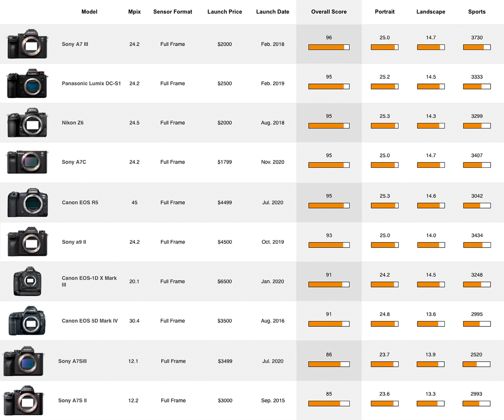This screenshot has height=420, width=504.
Task: Open the Sony a9 II model link
Action: (74, 242)
